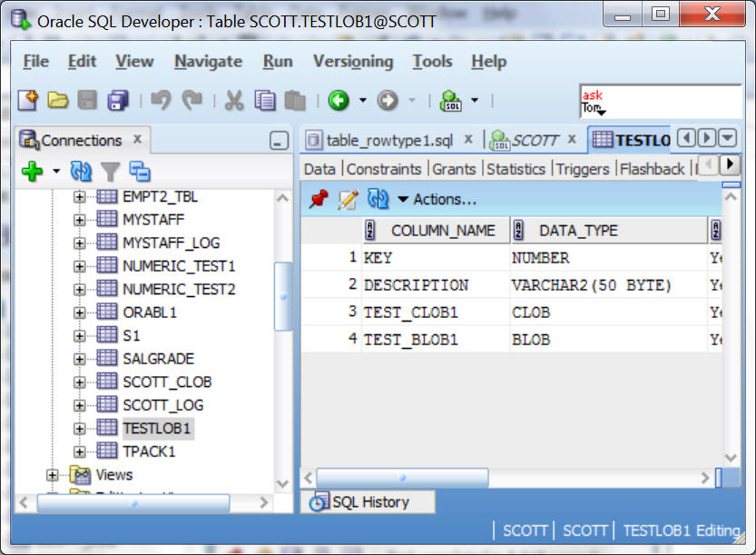Click the Save toolbar icon
The height and width of the screenshot is (555, 756).
87,101
